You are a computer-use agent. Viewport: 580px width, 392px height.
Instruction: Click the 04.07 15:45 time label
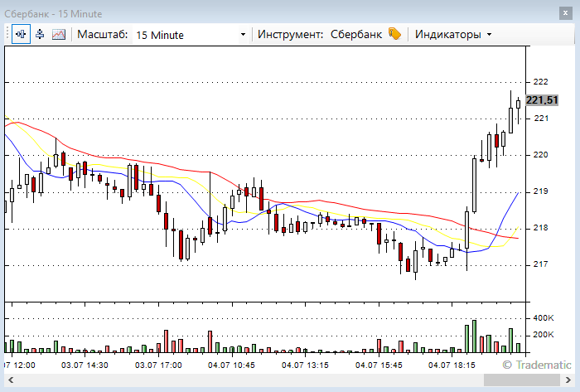tap(379, 365)
